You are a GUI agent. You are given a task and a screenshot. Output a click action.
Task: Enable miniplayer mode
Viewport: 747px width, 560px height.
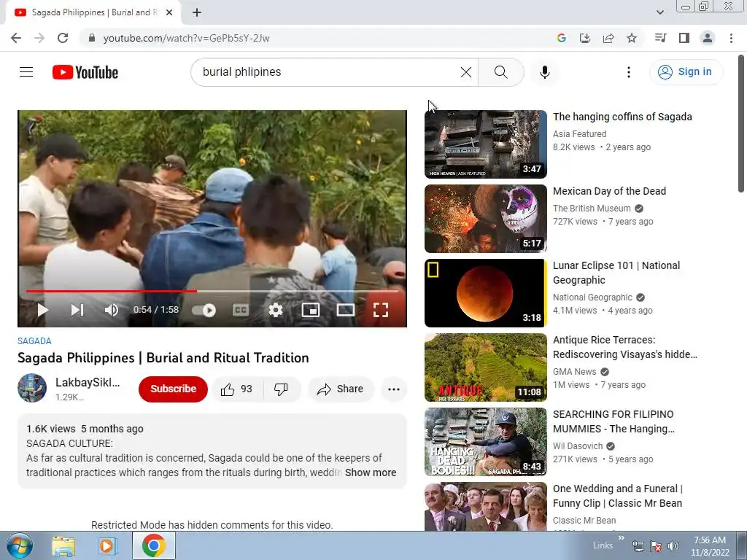(311, 310)
